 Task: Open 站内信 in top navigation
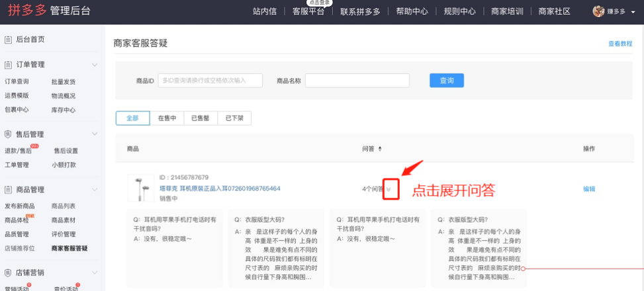[x=265, y=11]
